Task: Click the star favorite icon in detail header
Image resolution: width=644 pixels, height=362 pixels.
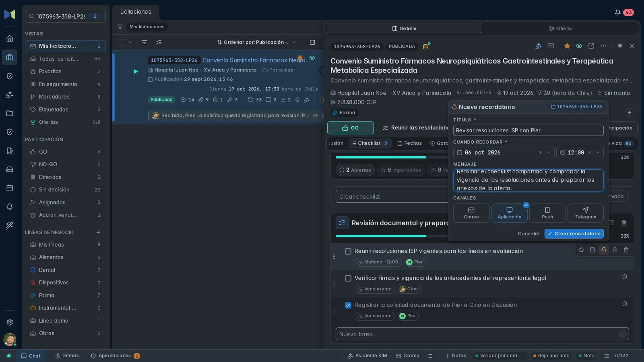Action: click(567, 46)
